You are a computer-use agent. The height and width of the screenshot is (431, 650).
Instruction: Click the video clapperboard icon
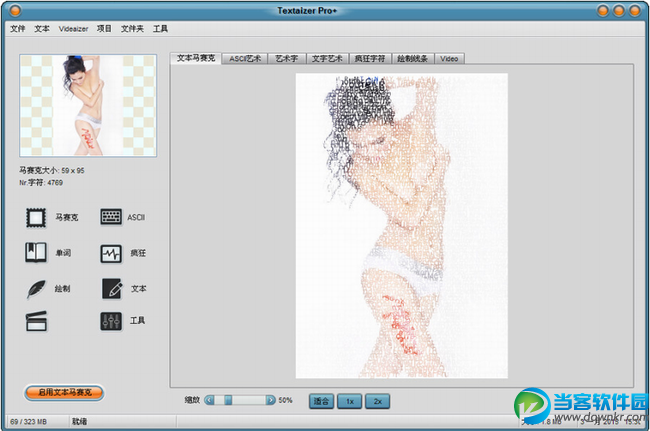37,321
